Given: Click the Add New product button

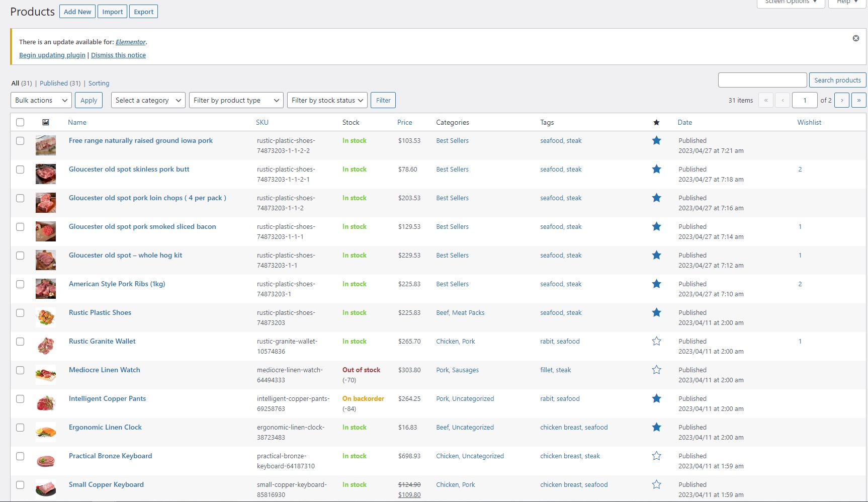Looking at the screenshot, I should 77,12.
